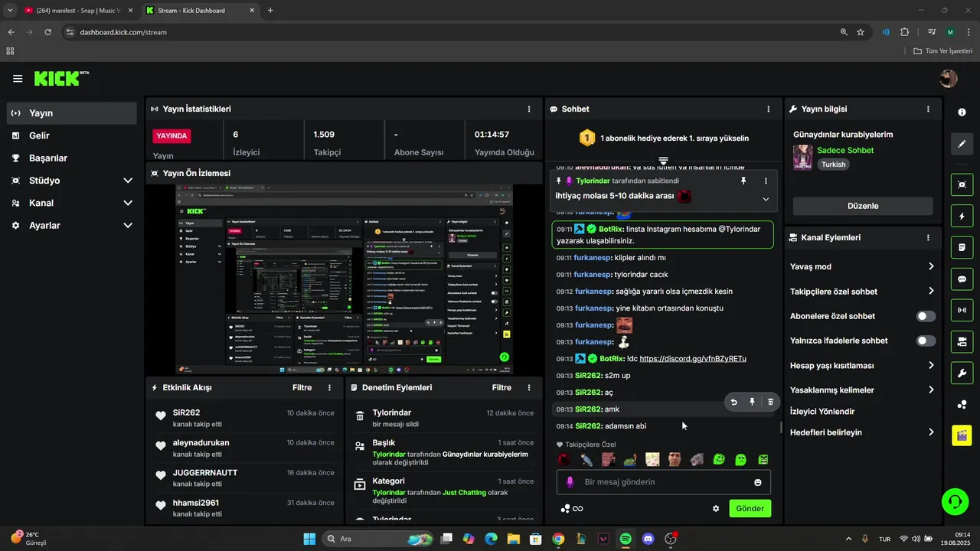Screen dimensions: 980x551
Task: Open Spotify from the taskbar
Action: (x=626, y=539)
